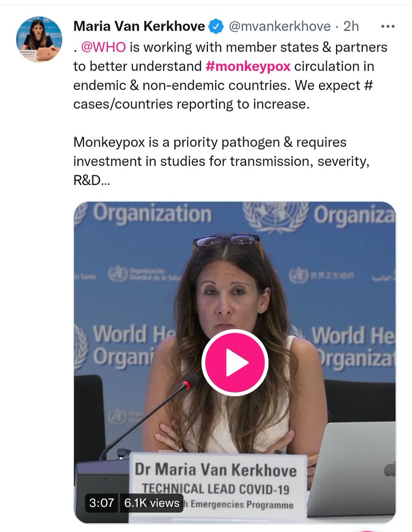Click the 6.1K views counter
Screen dimensions: 412x532
pyautogui.click(x=152, y=503)
